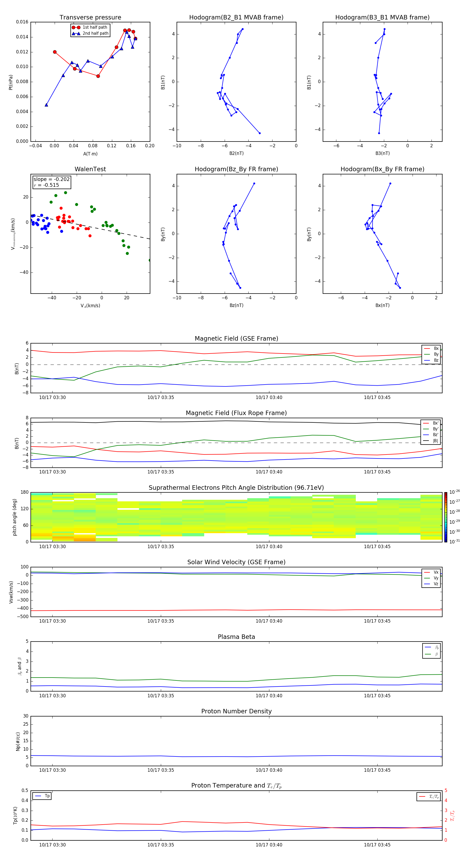Click the 'r = -0.515' correlation annotation
The height and width of the screenshot is (868, 473).
point(46,185)
